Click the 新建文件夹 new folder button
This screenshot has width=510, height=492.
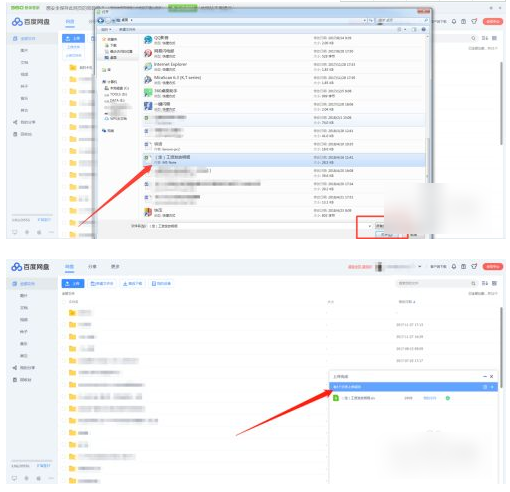click(102, 283)
